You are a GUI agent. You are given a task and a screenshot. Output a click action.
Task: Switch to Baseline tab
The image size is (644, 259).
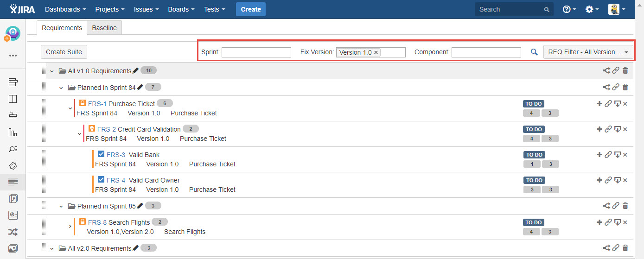pyautogui.click(x=104, y=28)
